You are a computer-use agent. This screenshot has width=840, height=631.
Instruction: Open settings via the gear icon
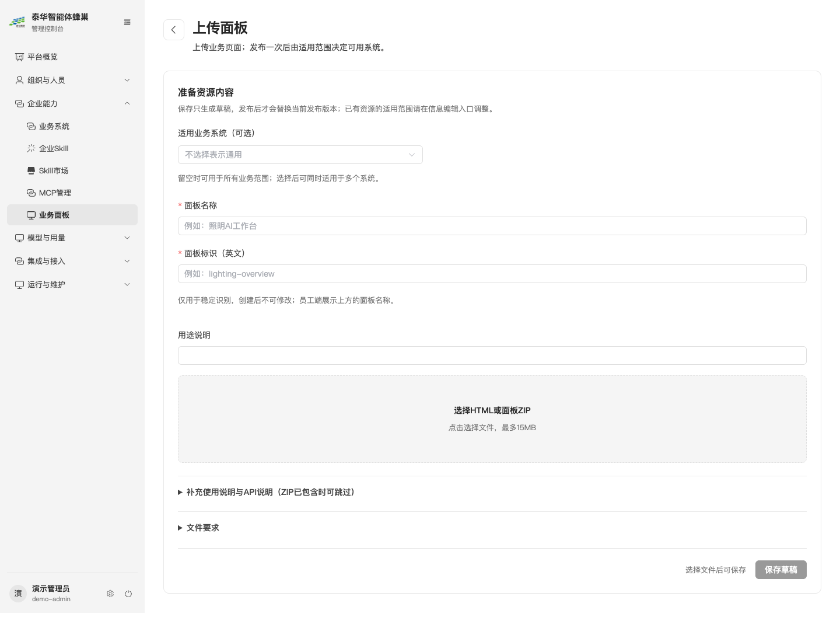tap(110, 594)
